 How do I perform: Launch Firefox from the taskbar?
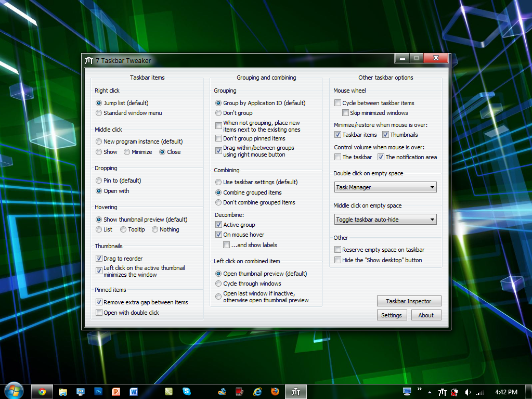coord(275,391)
